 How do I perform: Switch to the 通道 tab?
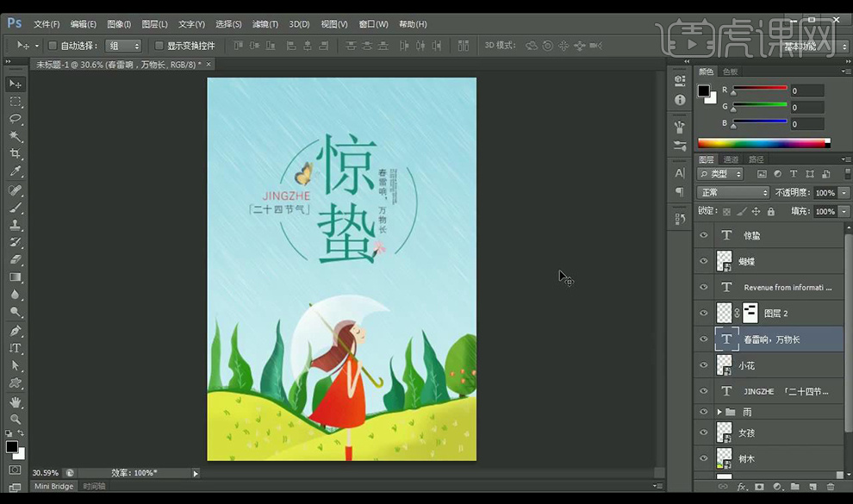(x=731, y=159)
